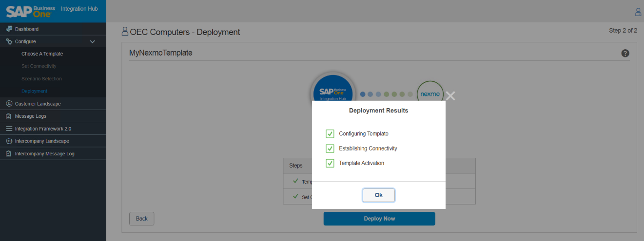Click the Message Logs clipboard icon
This screenshot has height=241, width=644.
[x=9, y=116]
